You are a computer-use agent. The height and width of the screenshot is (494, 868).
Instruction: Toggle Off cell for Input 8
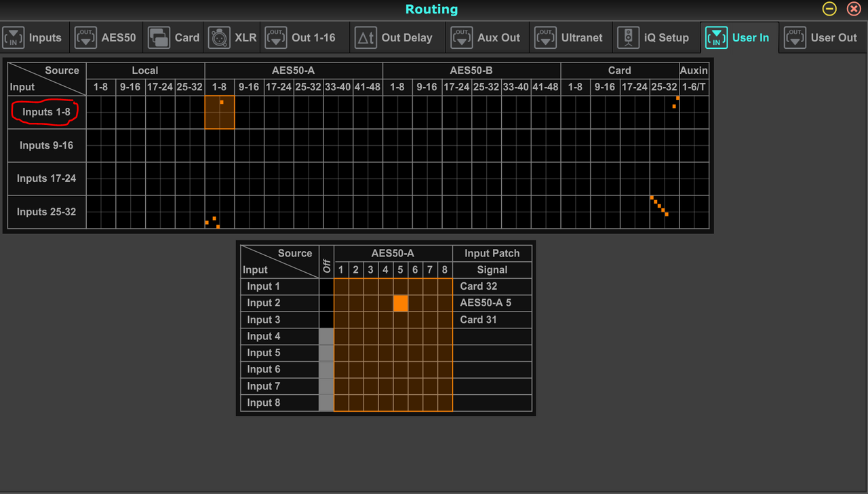326,403
